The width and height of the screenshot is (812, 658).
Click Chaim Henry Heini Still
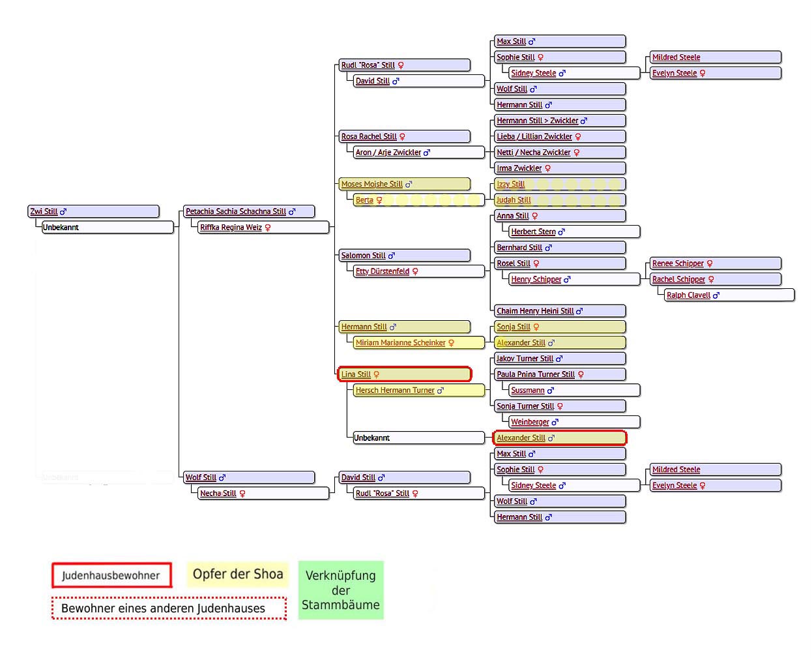tap(535, 311)
